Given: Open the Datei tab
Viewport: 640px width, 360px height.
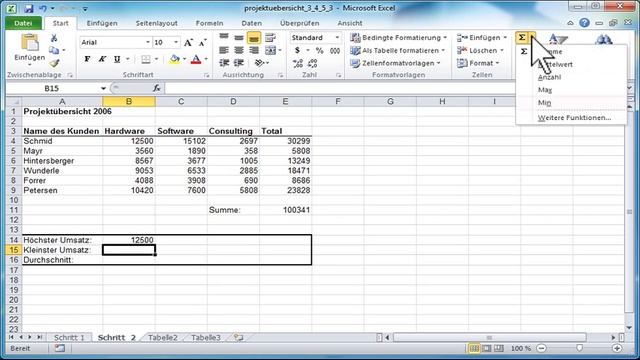Looking at the screenshot, I should 23,23.
